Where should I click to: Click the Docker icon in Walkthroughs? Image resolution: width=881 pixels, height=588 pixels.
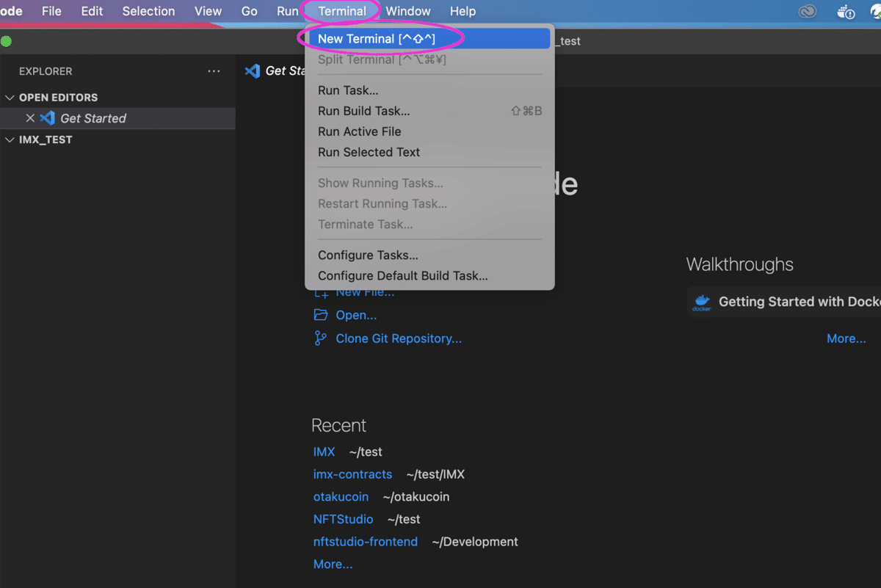[x=702, y=302]
